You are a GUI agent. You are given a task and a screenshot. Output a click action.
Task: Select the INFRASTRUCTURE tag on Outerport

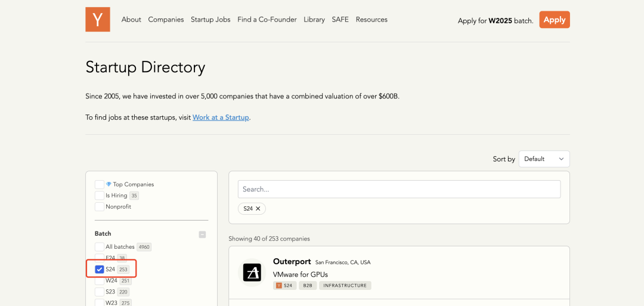tap(345, 286)
